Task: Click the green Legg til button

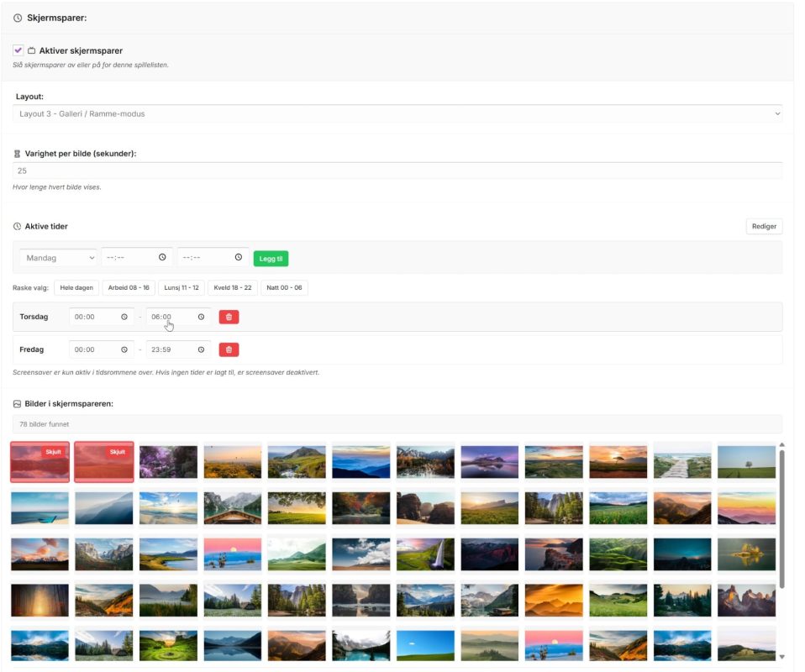Action: [271, 259]
